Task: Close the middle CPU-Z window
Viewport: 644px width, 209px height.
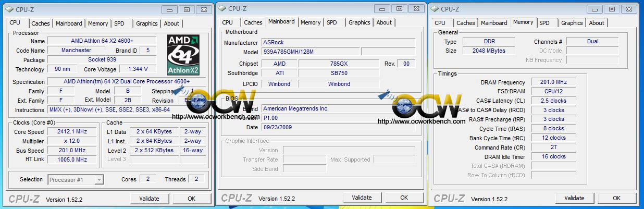Action: click(415, 8)
